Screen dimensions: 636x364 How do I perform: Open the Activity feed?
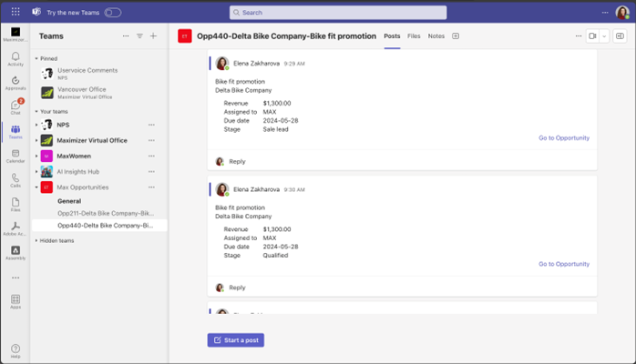[x=15, y=59]
